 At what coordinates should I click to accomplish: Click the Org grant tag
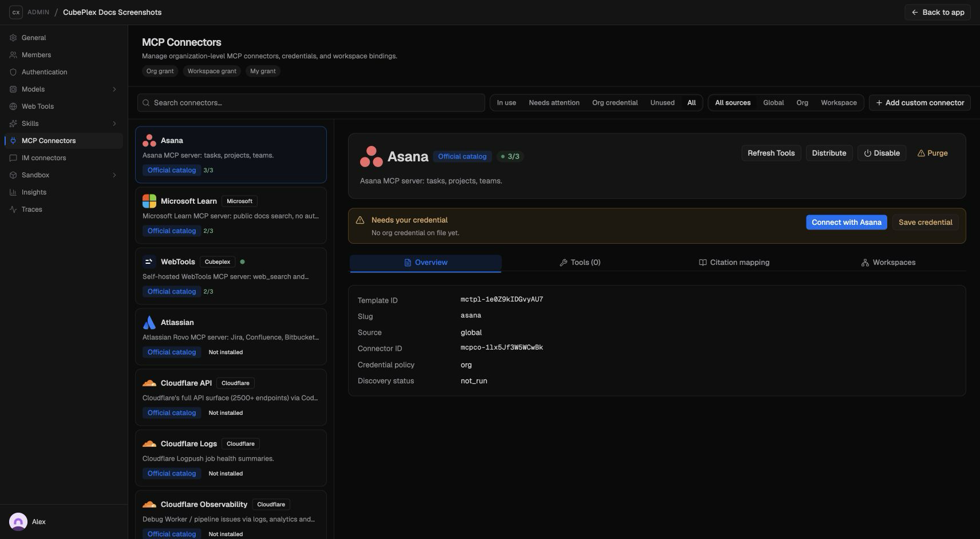tap(160, 72)
